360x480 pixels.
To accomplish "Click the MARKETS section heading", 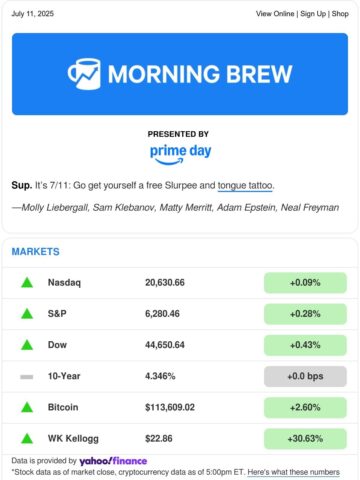I will [x=36, y=252].
